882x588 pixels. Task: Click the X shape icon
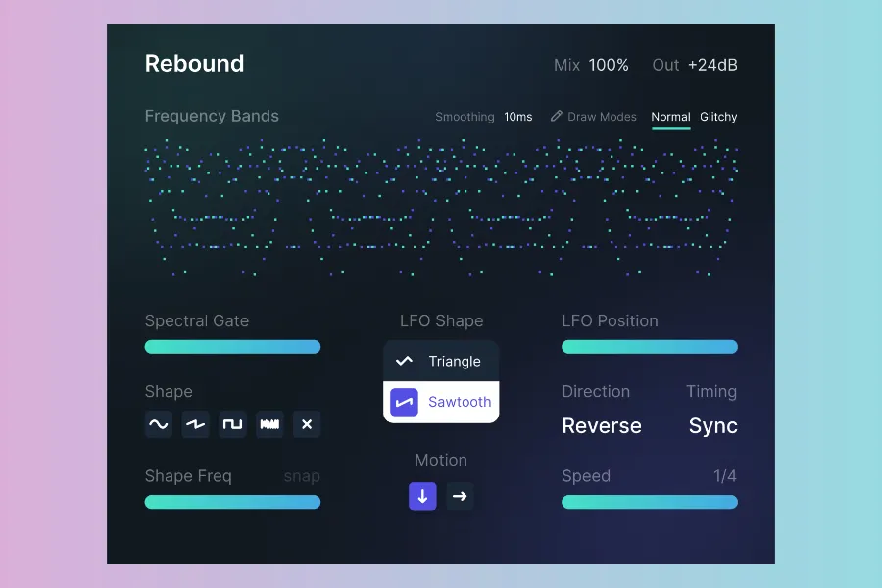pyautogui.click(x=307, y=424)
